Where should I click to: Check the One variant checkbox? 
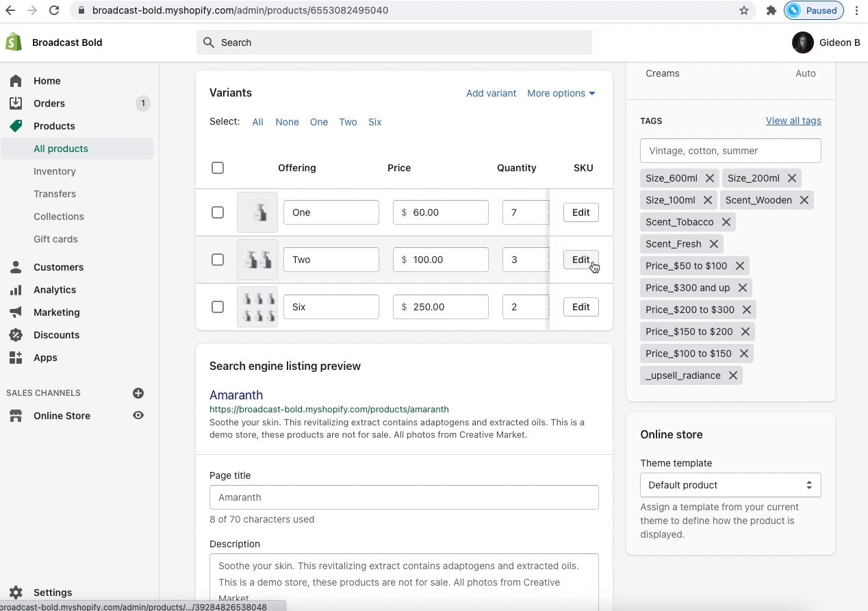coord(218,212)
